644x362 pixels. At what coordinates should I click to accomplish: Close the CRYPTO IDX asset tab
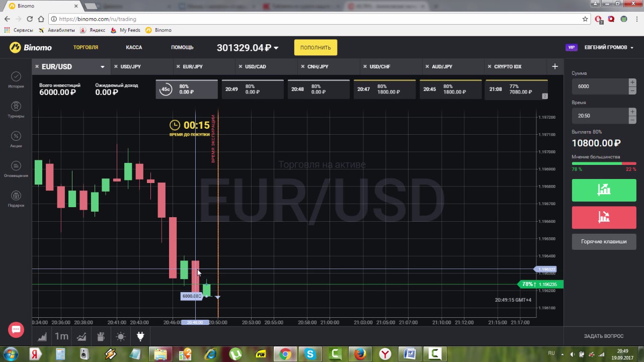pos(489,66)
